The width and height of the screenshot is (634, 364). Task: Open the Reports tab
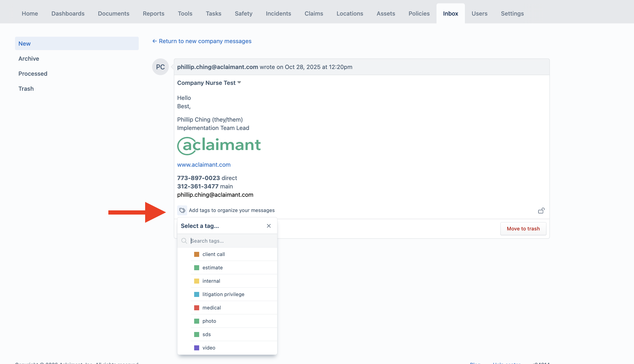[x=153, y=13]
